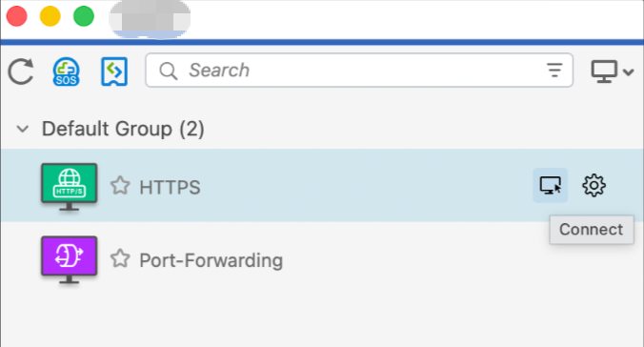Open the monitor view dropdown

point(612,71)
